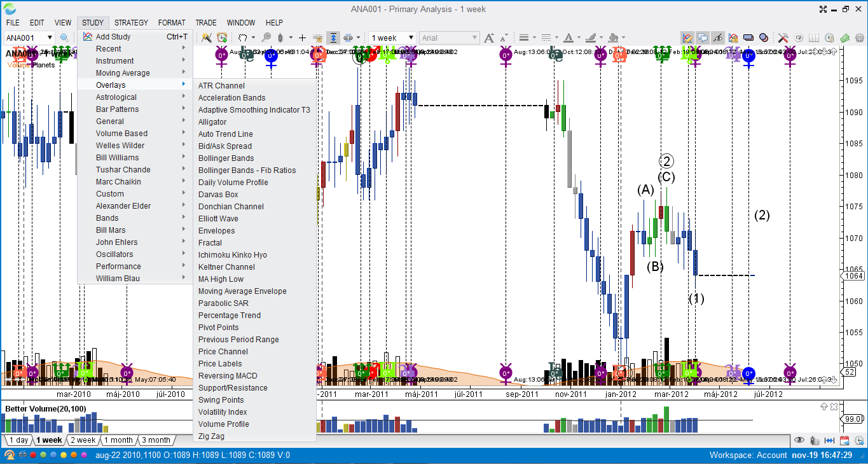This screenshot has width=868, height=465.
Task: Expand the Arial font dropdown
Action: pyautogui.click(x=474, y=38)
